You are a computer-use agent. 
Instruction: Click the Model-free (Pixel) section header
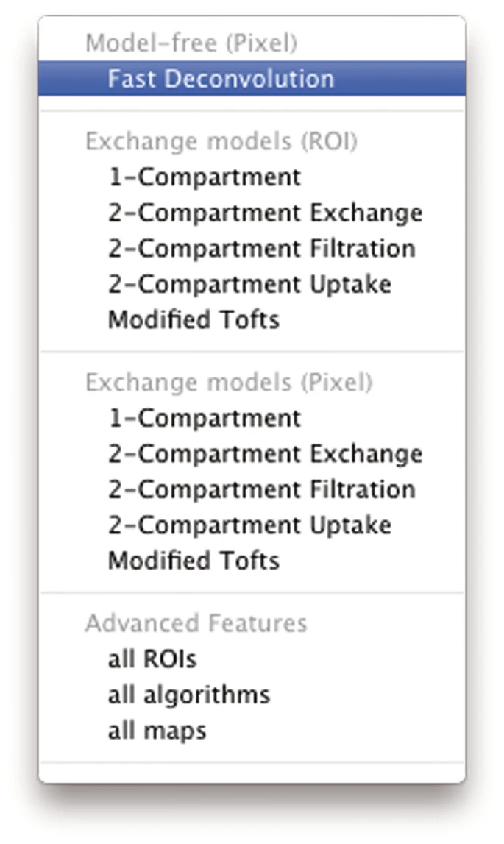click(x=191, y=43)
